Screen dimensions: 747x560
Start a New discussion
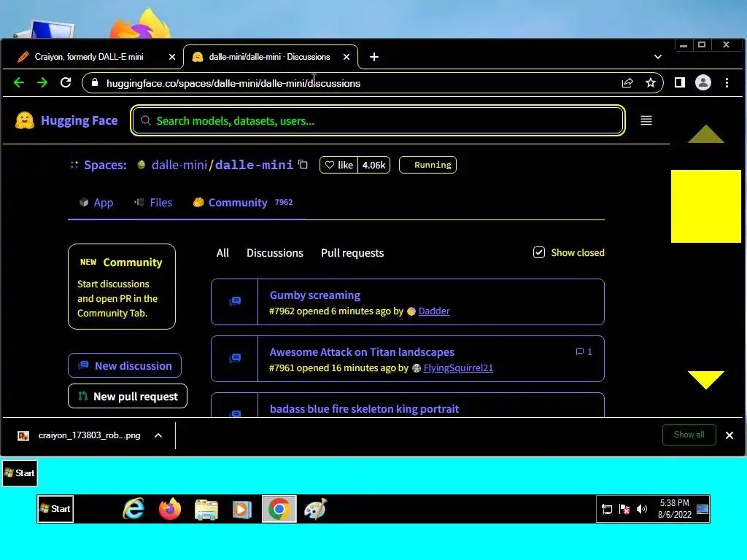tap(125, 366)
